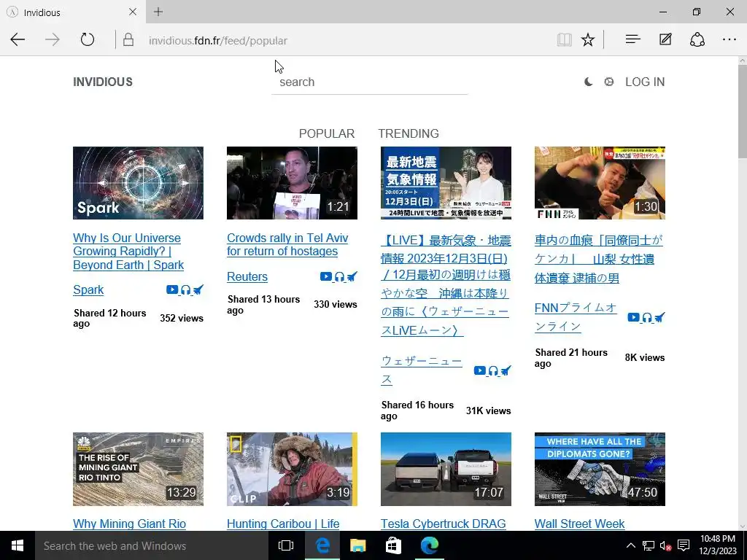Screen dimensions: 747x560
Task: Open Tesla Cybertruck drag race thumbnail
Action: (x=446, y=469)
